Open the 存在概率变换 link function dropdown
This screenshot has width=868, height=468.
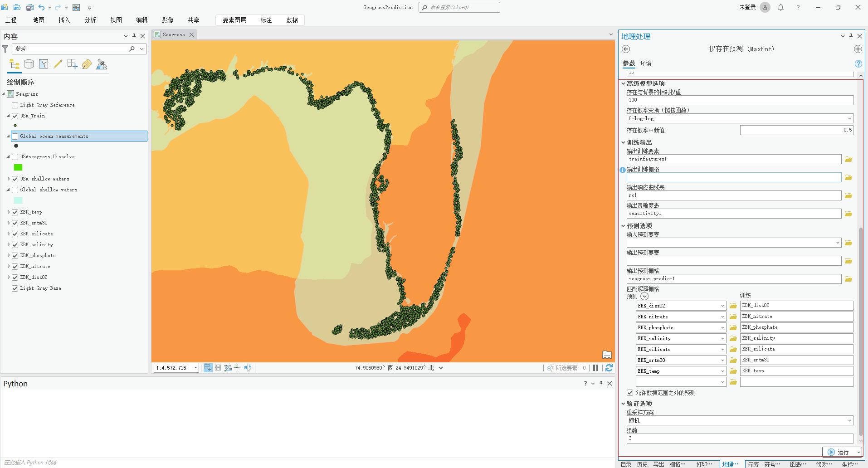click(849, 118)
